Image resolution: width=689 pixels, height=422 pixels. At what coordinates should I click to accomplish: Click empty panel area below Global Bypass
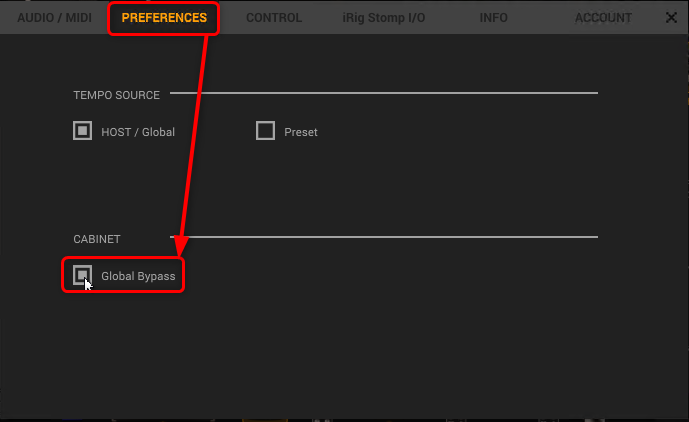tap(300, 350)
